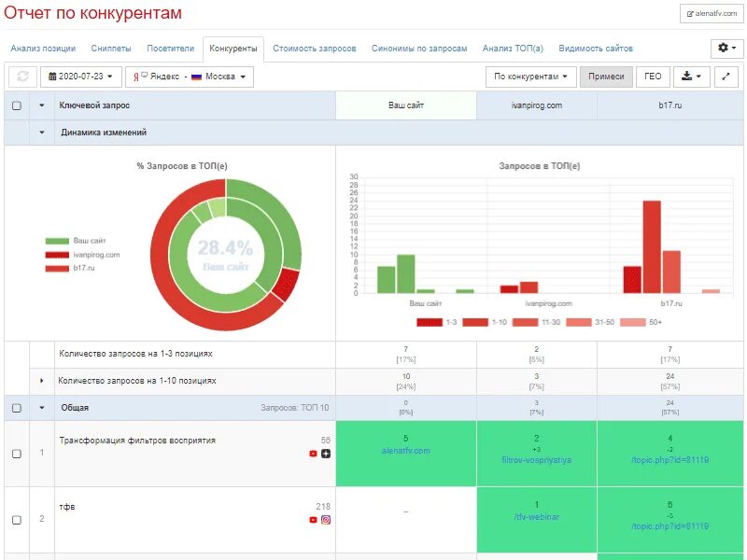Go to Анализ ТОП(а) tab

513,49
